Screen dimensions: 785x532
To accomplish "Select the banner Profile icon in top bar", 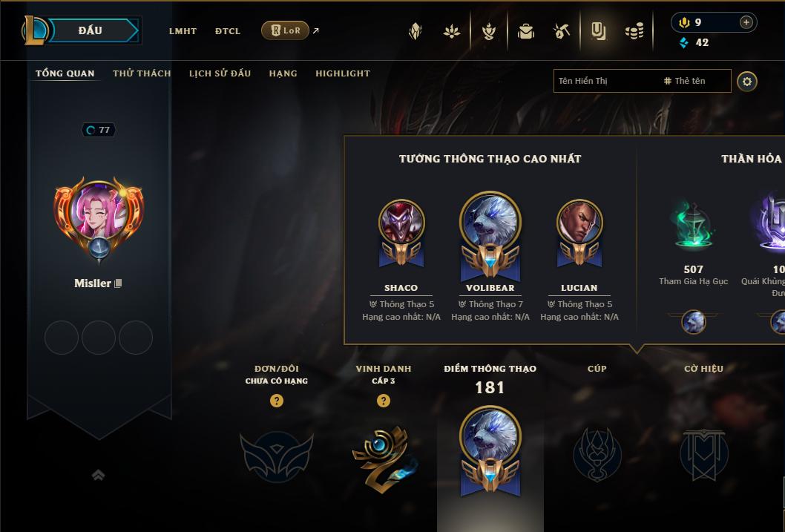I will [x=598, y=31].
